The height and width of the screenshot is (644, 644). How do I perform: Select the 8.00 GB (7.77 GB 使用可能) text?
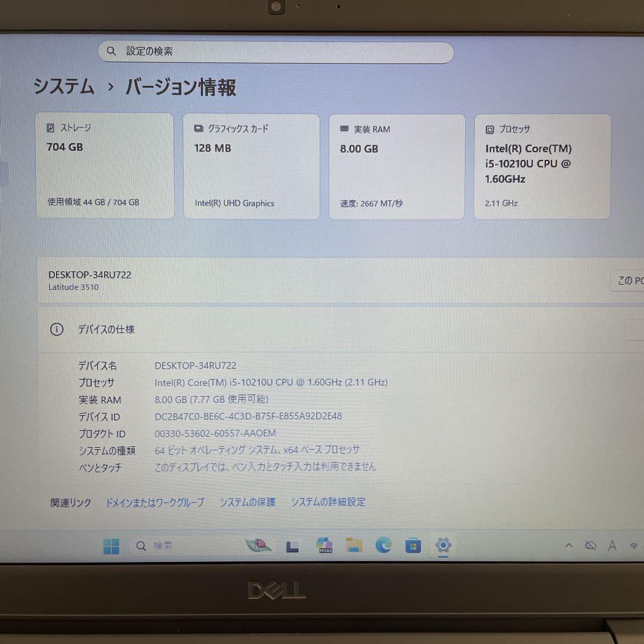(x=212, y=399)
